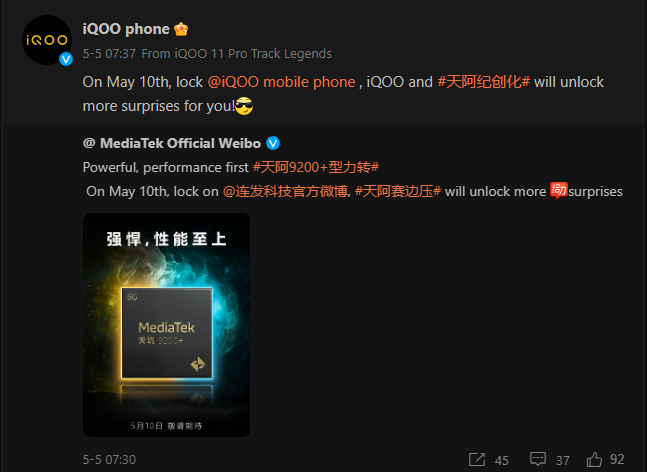This screenshot has height=472, width=647.
Task: Click the blue verified badge on iQOO avatar
Action: point(66,59)
